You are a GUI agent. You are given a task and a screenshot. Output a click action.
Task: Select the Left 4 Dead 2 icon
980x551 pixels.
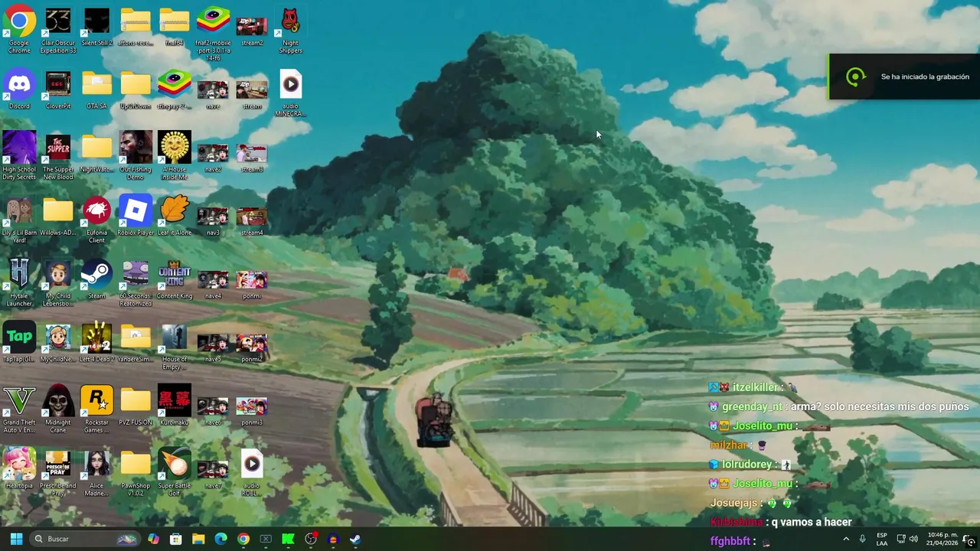pos(96,343)
